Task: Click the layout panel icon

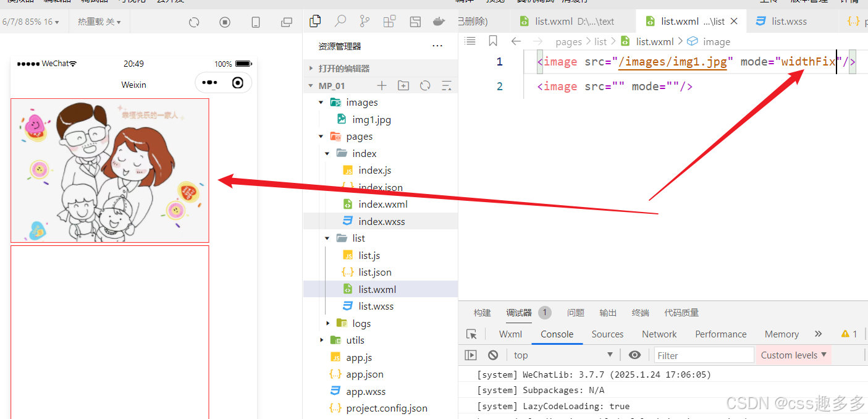Action: (x=415, y=22)
